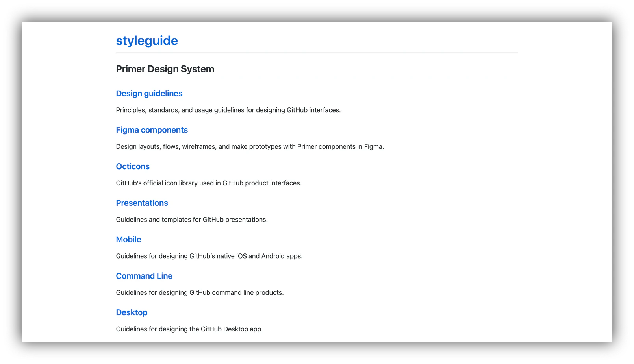Viewport: 634px width, 364px height.
Task: Click text 'Guidelines and templates for GitHub presentations'
Action: coord(192,220)
